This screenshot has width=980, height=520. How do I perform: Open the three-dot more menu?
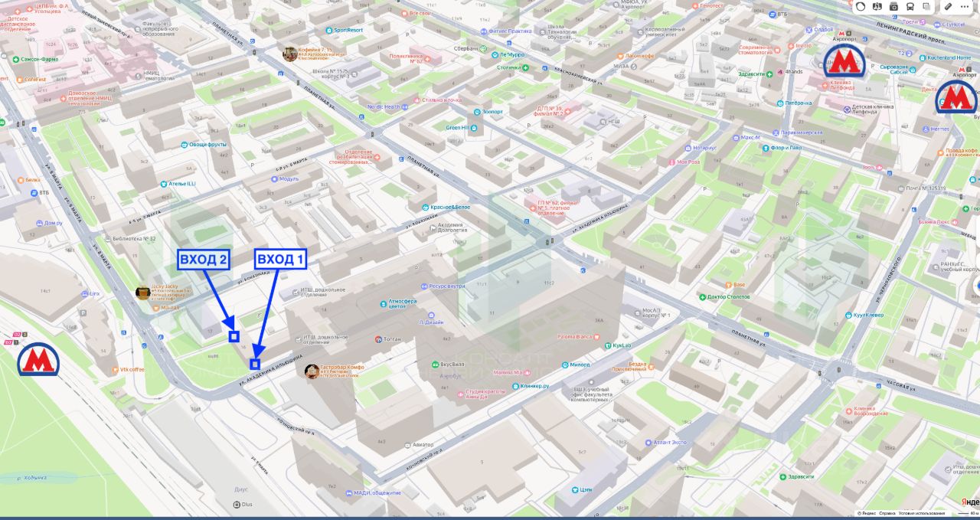pos(965,6)
